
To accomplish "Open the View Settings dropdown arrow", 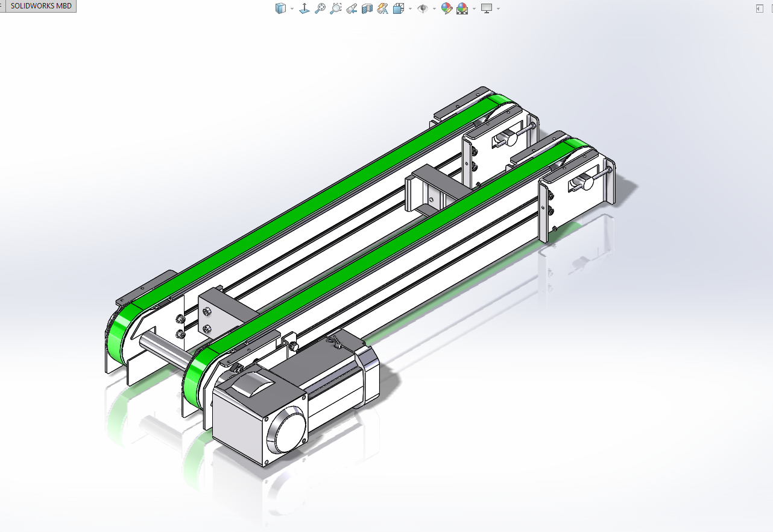I will point(498,9).
